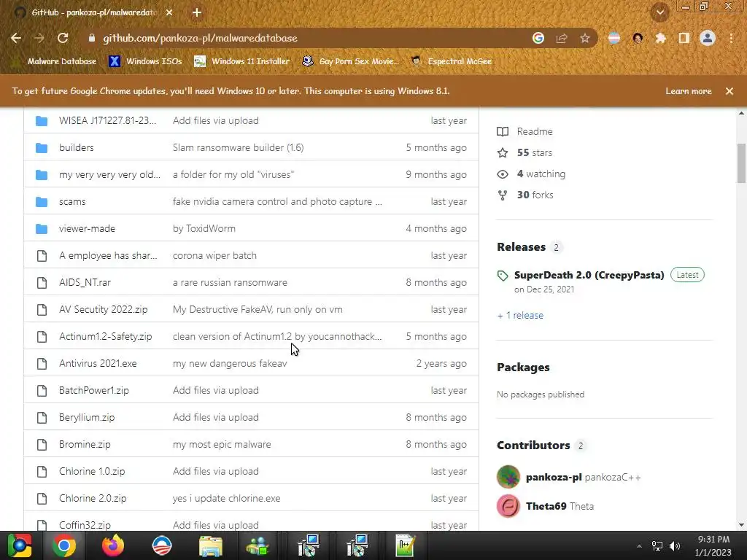Click the network tray icon

point(657,546)
